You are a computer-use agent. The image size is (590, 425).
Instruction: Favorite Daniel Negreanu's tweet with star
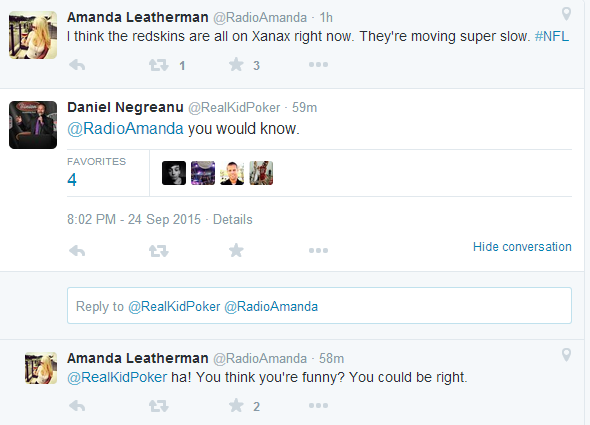[236, 250]
